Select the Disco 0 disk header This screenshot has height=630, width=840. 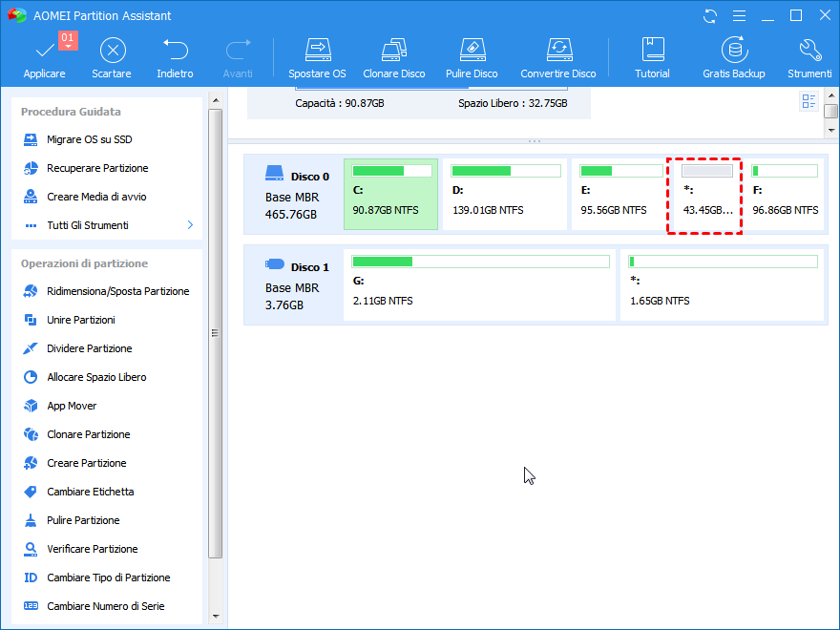pyautogui.click(x=294, y=195)
